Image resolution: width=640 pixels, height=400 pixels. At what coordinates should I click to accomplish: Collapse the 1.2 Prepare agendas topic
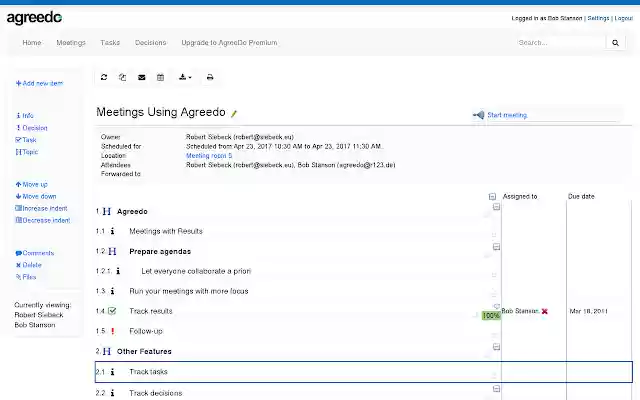point(496,247)
